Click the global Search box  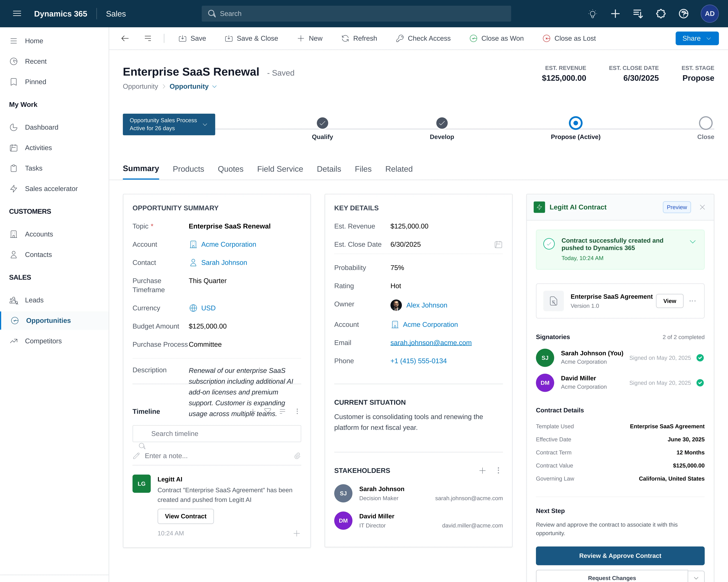click(356, 13)
